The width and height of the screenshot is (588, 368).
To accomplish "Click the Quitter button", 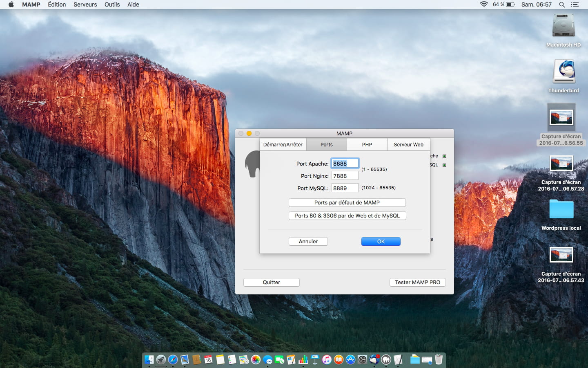I will point(272,282).
